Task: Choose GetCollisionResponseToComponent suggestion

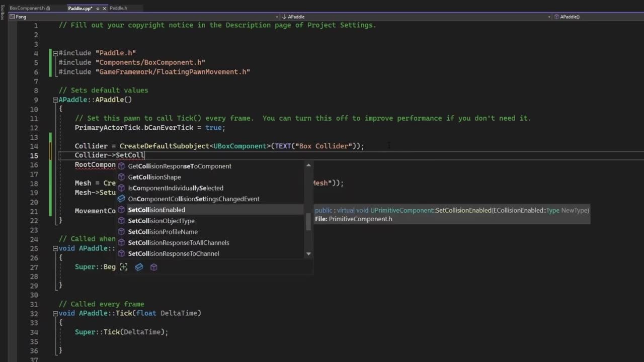Action: 210,166
